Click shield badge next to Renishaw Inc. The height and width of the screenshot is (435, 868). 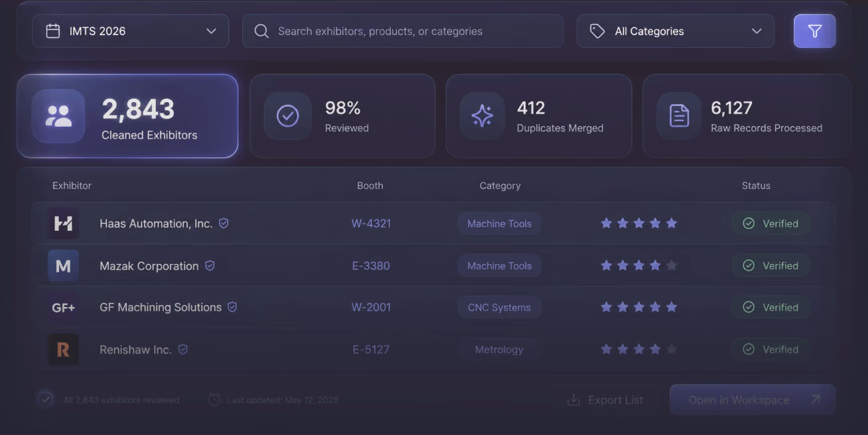click(x=182, y=349)
